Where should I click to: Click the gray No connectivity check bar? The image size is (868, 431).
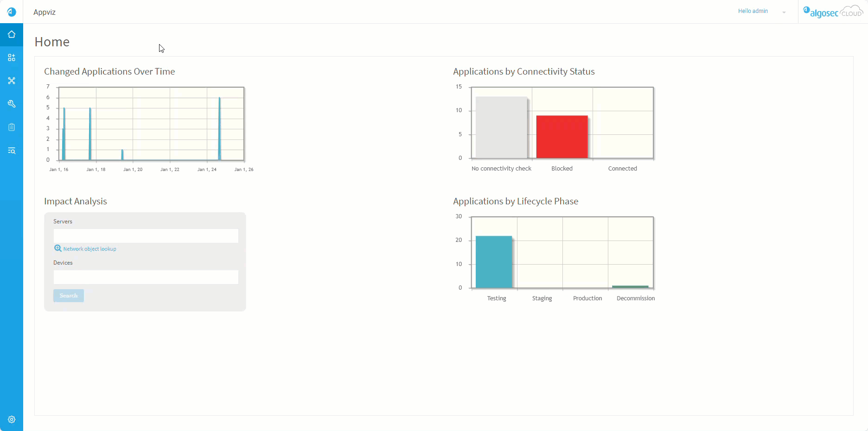tap(501, 127)
